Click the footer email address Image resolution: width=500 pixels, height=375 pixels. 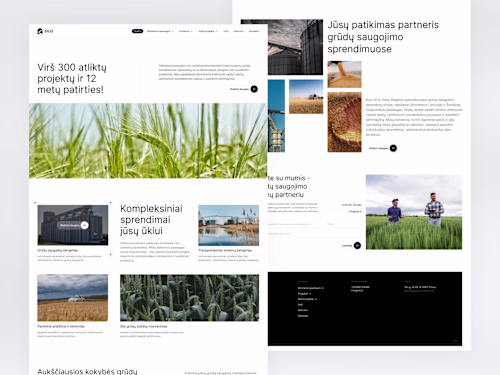357,290
